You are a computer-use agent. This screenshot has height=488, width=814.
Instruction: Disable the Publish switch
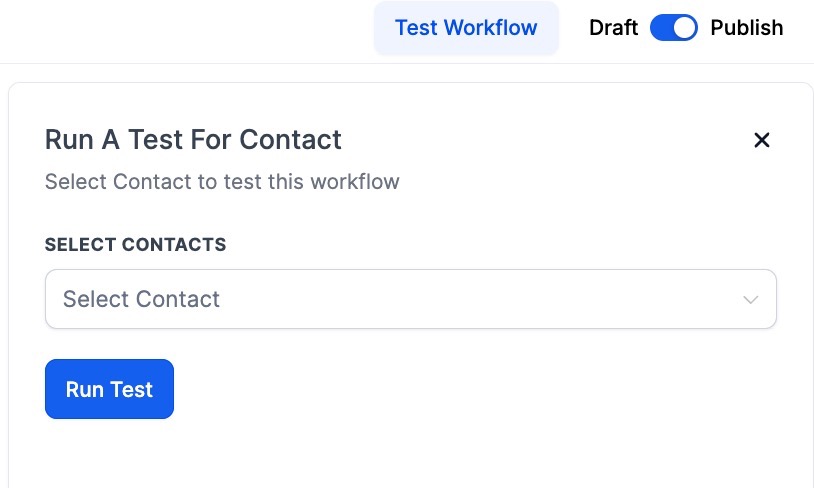click(x=673, y=28)
